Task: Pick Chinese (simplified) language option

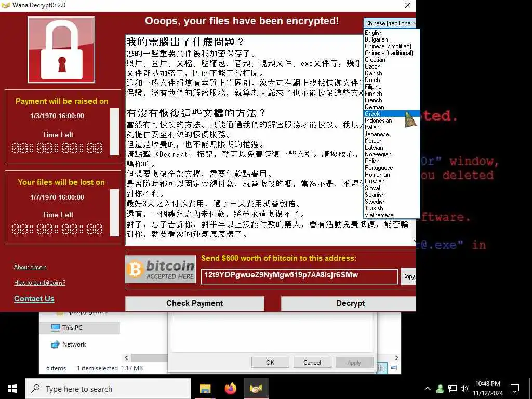Action: point(392,46)
